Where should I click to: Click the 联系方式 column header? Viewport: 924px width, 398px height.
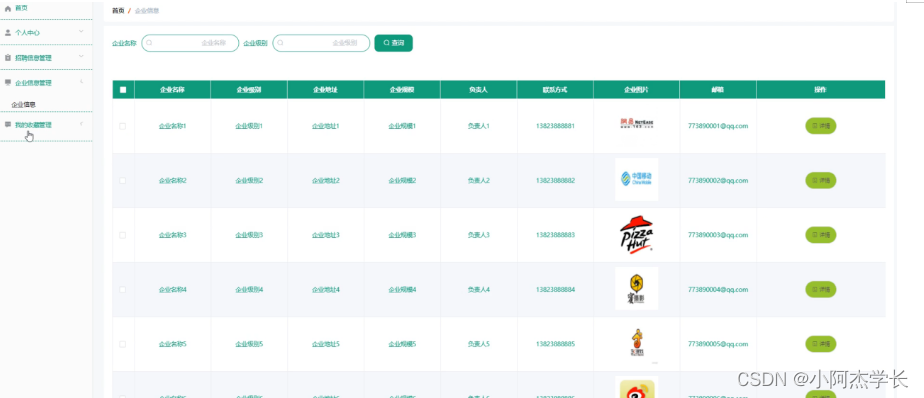tap(555, 90)
